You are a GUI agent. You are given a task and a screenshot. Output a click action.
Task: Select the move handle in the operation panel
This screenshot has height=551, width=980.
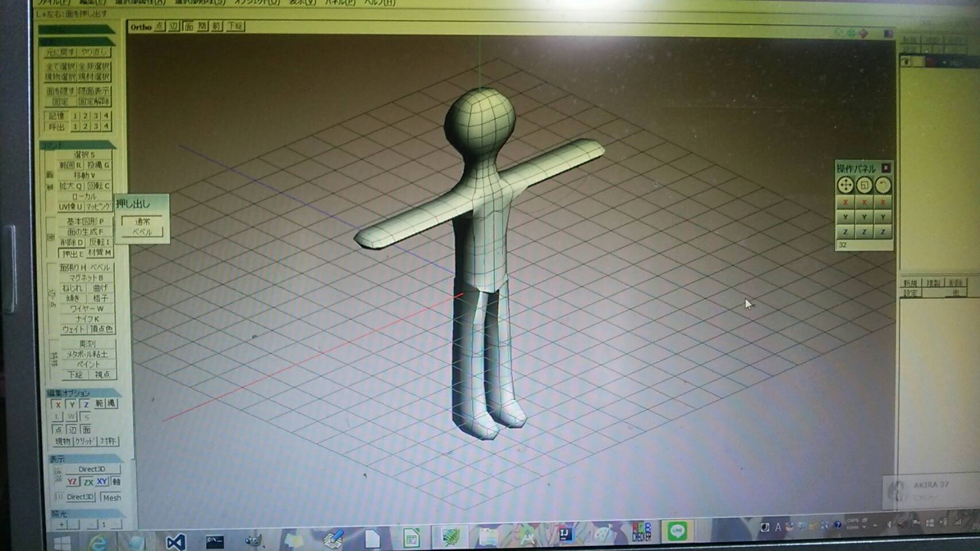click(x=845, y=185)
